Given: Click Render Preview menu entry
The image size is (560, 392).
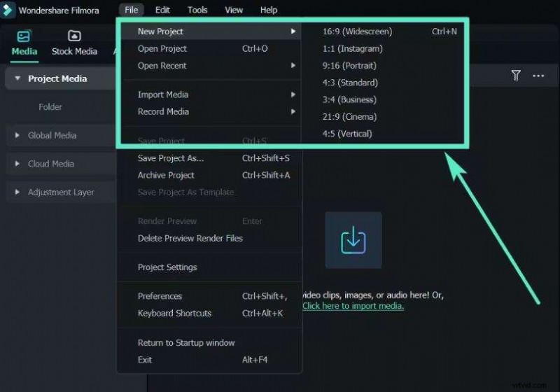Looking at the screenshot, I should (x=211, y=221).
